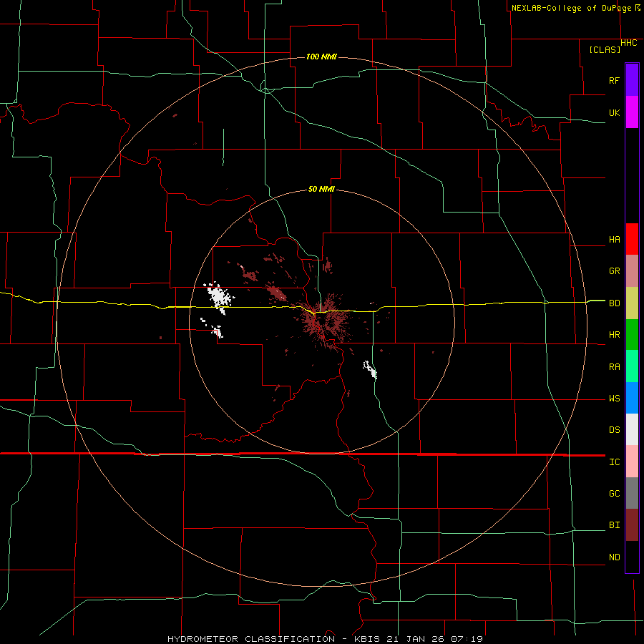Click the 07:19 timestamp
The image size is (644, 644).
tap(469, 639)
